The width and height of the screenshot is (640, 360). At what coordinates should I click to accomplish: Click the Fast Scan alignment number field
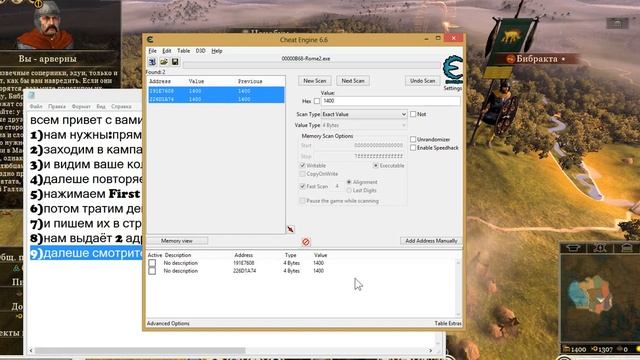(338, 186)
